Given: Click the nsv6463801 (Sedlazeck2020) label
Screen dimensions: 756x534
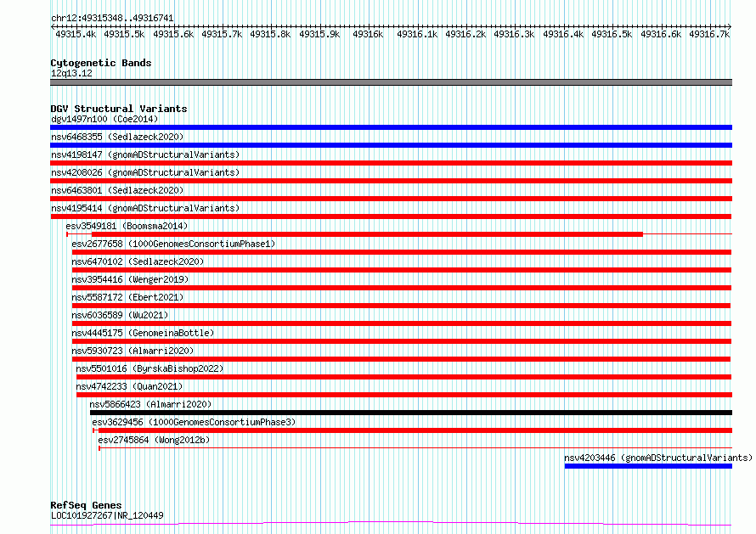Looking at the screenshot, I should coord(117,190).
